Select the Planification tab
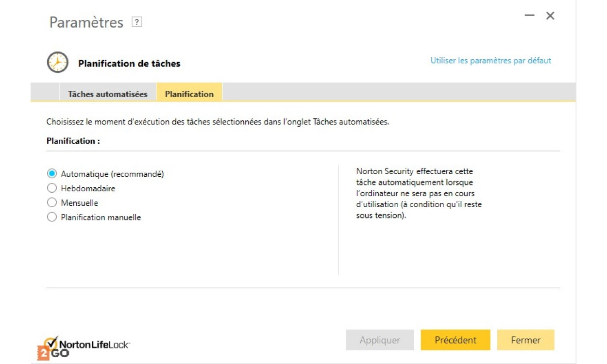The height and width of the screenshot is (364, 607). point(189,94)
